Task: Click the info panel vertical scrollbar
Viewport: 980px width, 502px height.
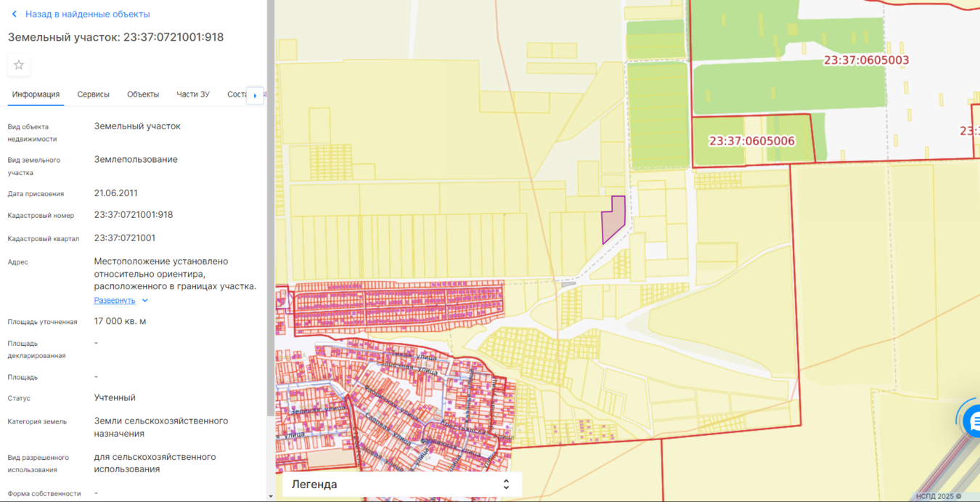Action: click(271, 218)
